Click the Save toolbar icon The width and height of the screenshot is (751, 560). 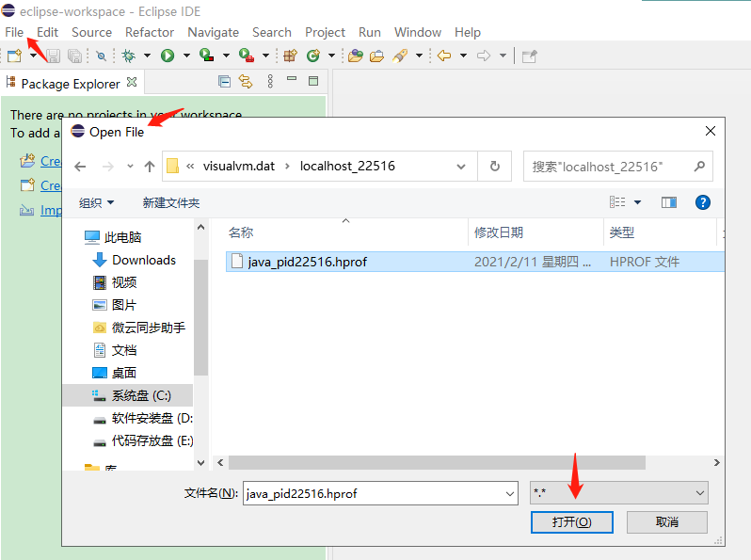point(53,56)
